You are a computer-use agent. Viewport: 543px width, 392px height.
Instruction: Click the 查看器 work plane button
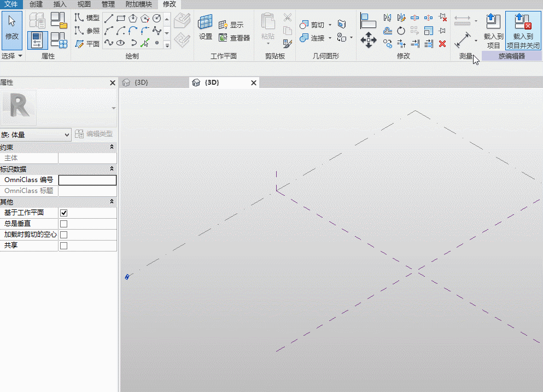point(235,38)
